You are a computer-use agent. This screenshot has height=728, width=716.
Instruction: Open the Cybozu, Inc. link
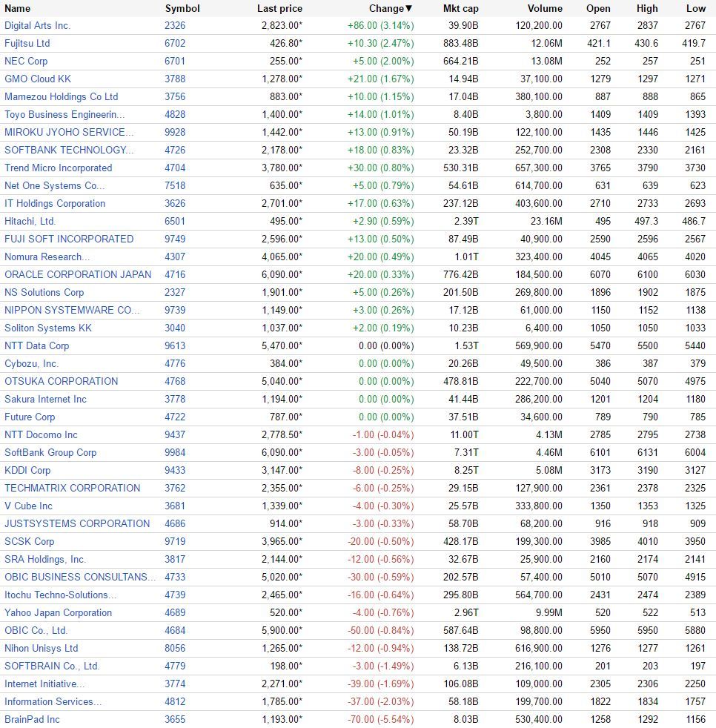(x=32, y=363)
